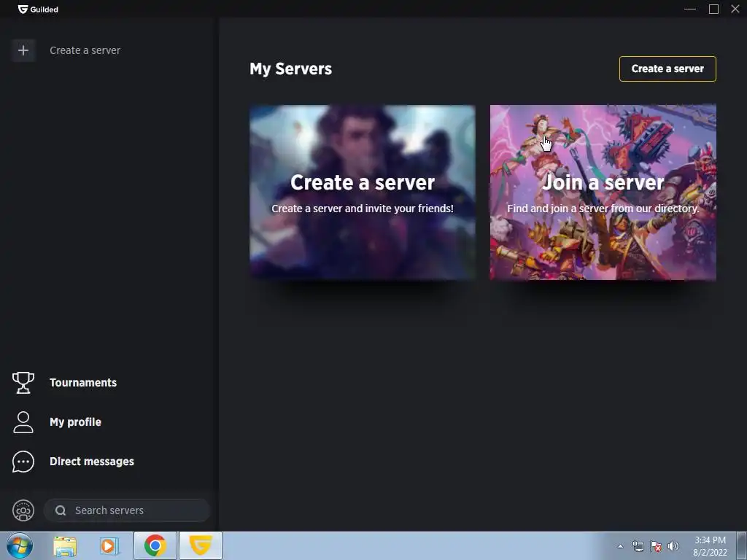Select the Guilded taskbar icon
Image resolution: width=747 pixels, height=560 pixels.
pyautogui.click(x=201, y=545)
